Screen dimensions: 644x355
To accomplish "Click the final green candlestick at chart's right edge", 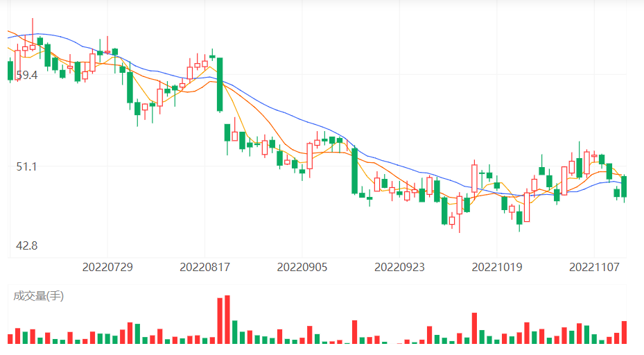I will tap(624, 187).
